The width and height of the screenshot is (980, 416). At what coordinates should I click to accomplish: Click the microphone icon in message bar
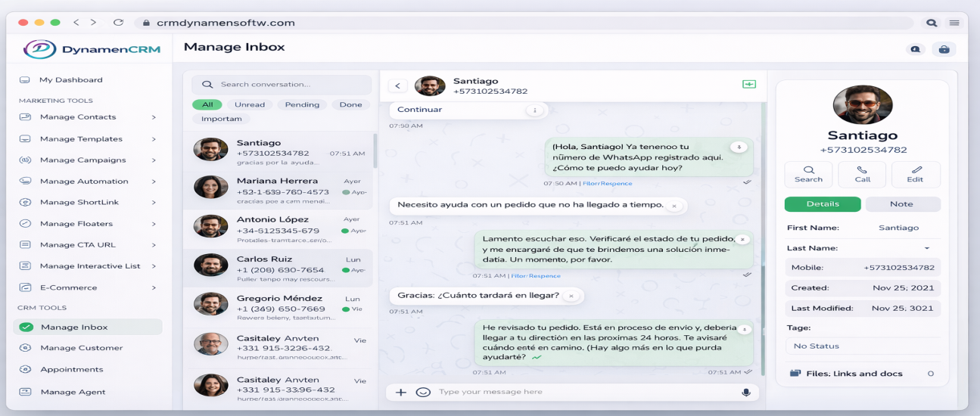pyautogui.click(x=745, y=392)
